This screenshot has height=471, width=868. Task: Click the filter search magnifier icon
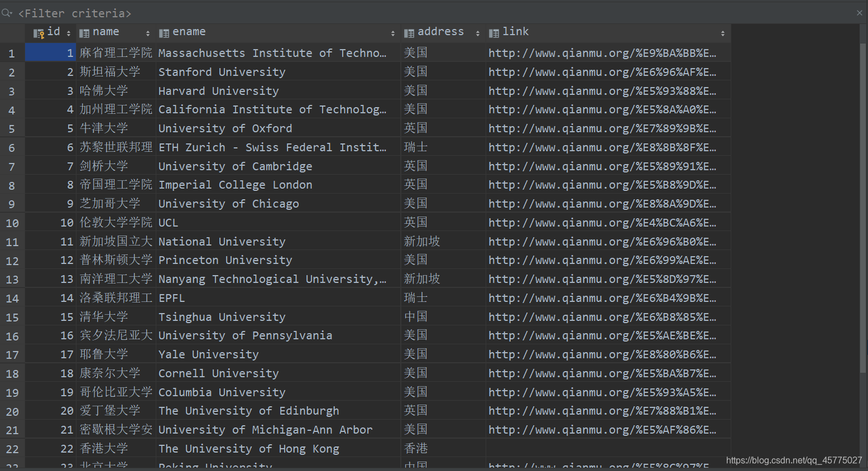click(x=7, y=12)
